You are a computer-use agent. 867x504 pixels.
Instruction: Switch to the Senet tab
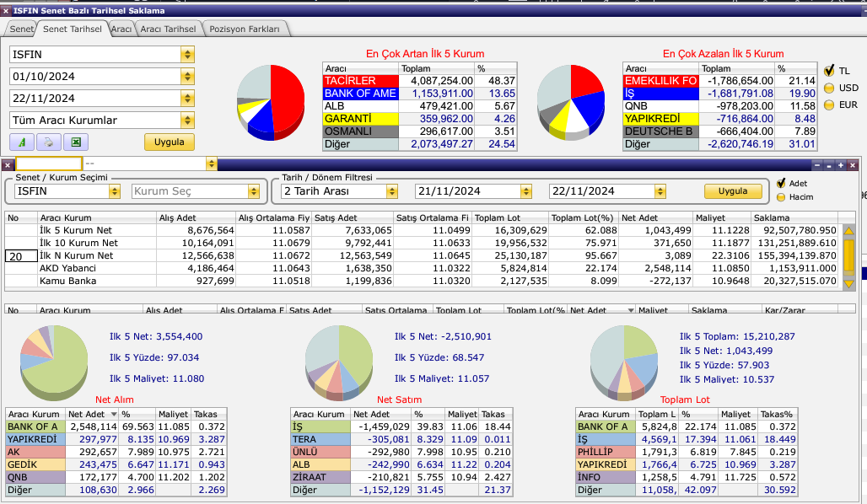tap(21, 29)
